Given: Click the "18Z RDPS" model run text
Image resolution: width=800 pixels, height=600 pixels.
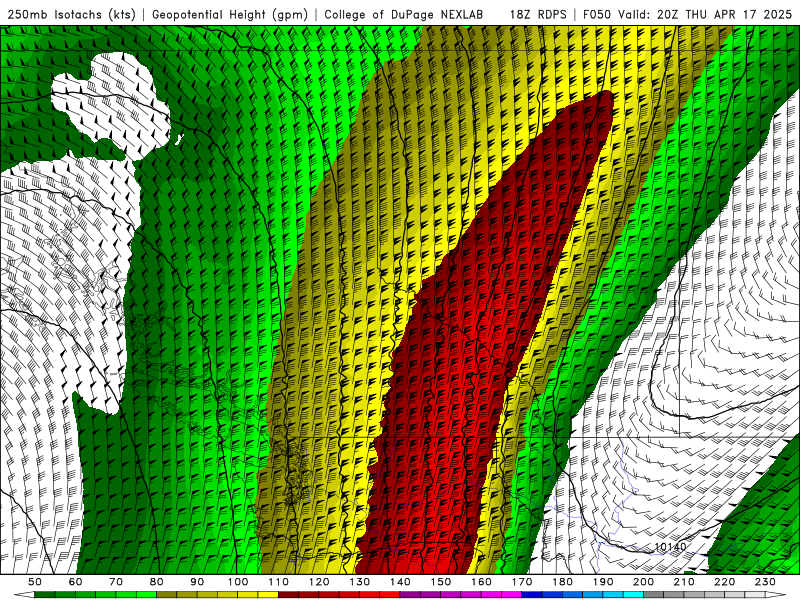Looking at the screenshot, I should [538, 15].
